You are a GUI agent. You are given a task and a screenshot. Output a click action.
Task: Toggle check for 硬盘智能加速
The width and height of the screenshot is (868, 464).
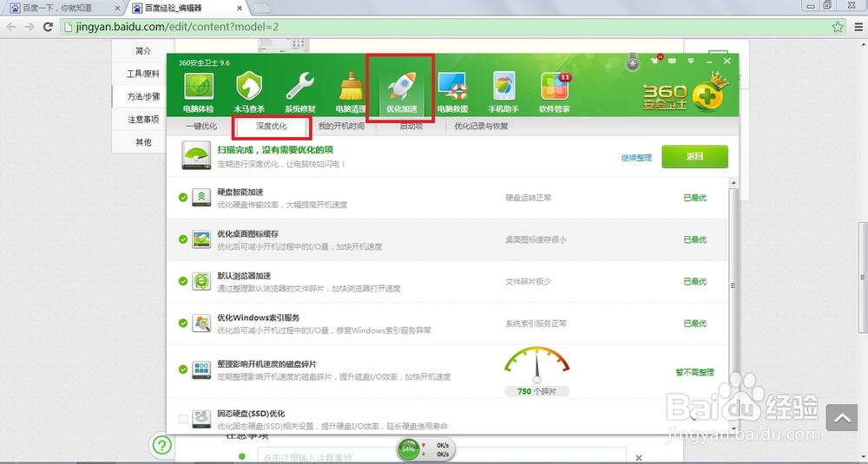[x=182, y=198]
